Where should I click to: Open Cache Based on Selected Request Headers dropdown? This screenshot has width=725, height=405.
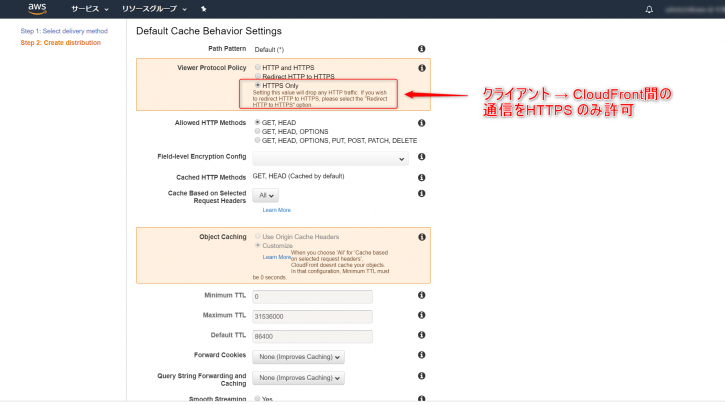(265, 196)
